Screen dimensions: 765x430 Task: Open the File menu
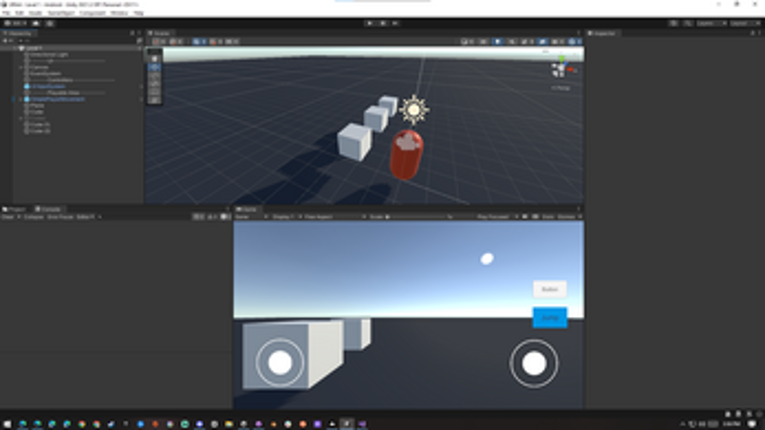point(6,13)
